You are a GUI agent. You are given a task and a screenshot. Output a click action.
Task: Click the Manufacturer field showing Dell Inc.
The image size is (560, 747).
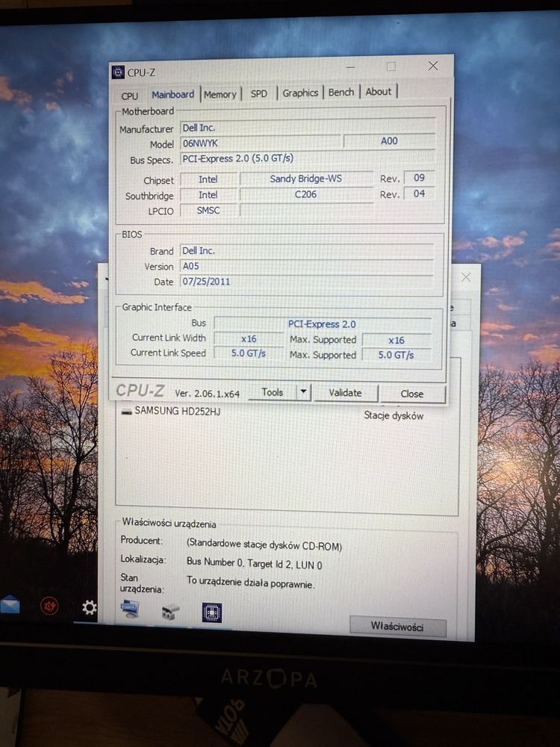(308, 128)
